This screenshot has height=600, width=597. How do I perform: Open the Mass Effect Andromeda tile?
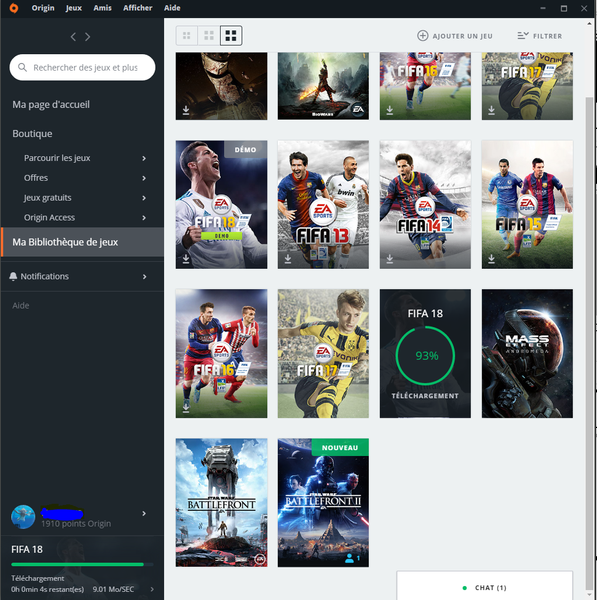click(x=527, y=353)
